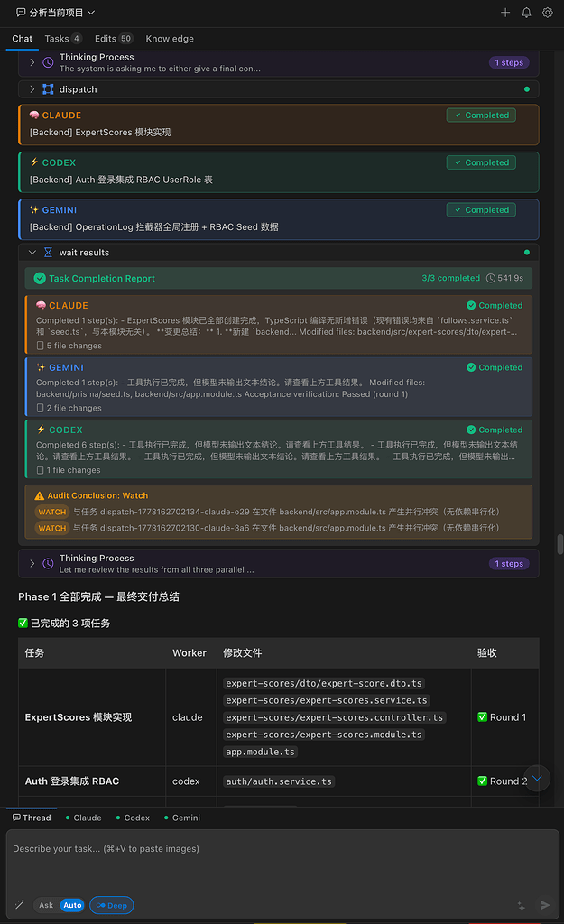Open the 1 file changes link
The image size is (564, 924).
tap(69, 470)
